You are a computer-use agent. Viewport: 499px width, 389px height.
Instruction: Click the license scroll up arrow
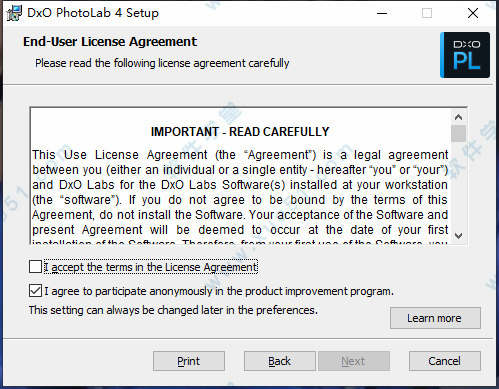(459, 117)
